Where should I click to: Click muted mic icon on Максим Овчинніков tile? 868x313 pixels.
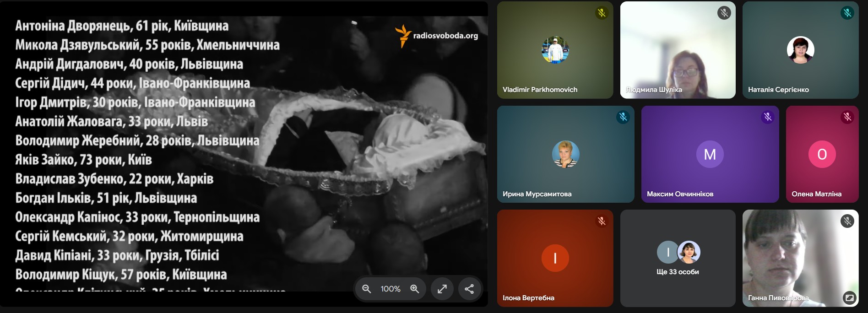[768, 117]
